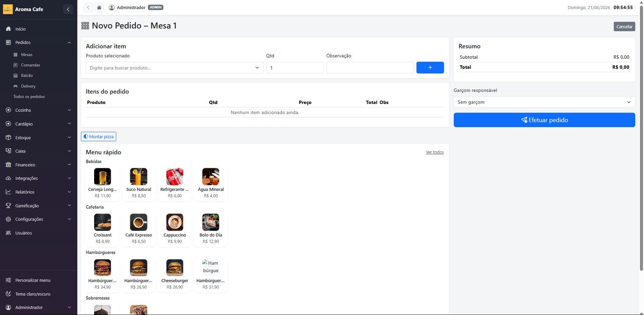Click the Montar pizza button
The height and width of the screenshot is (315, 644).
(x=99, y=137)
